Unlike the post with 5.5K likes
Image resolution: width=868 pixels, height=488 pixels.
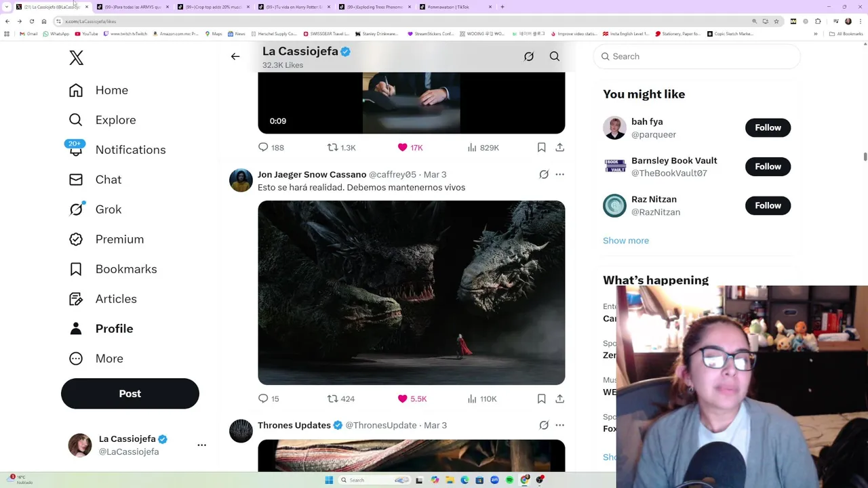click(412, 399)
